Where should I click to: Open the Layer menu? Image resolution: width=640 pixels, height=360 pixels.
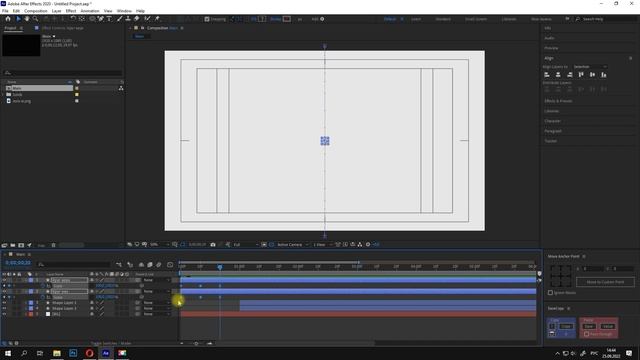57,11
